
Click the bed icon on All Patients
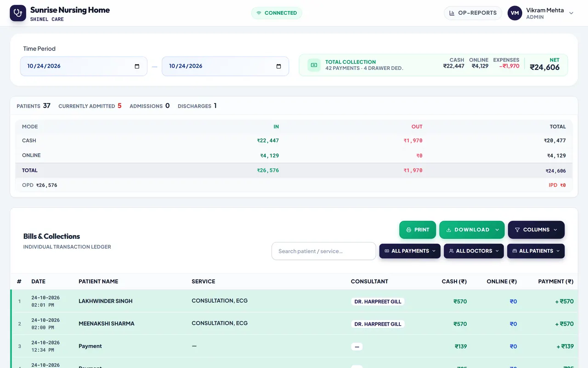(514, 251)
